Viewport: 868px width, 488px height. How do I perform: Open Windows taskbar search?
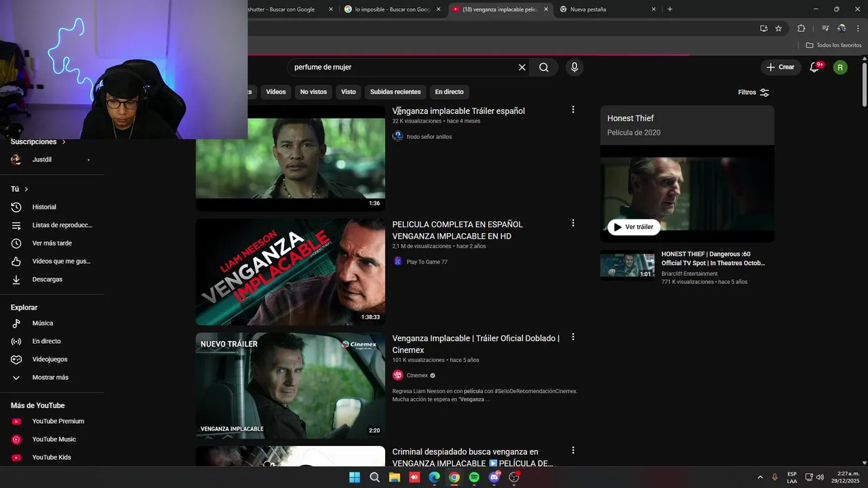pos(374,477)
